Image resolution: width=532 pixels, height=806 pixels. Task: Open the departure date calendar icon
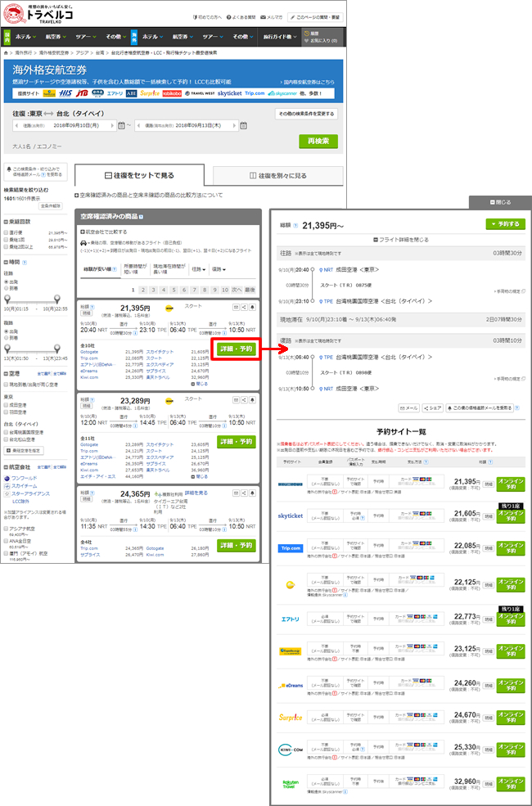tap(121, 125)
